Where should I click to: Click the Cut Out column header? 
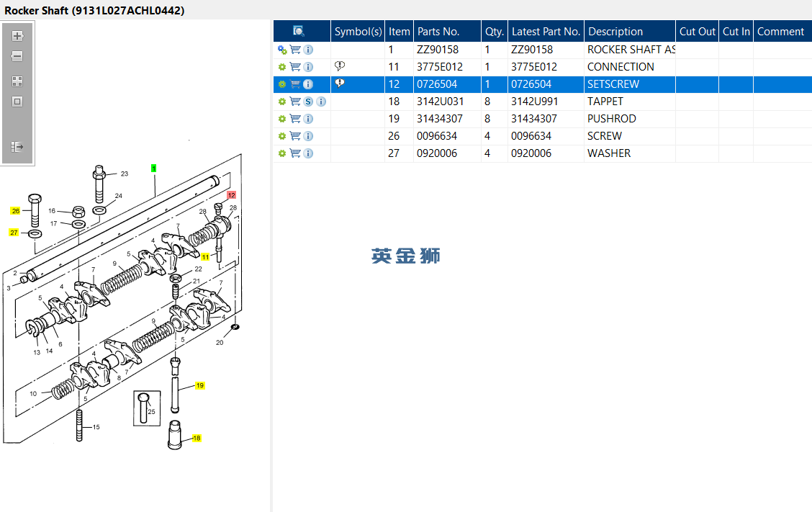[x=697, y=31]
